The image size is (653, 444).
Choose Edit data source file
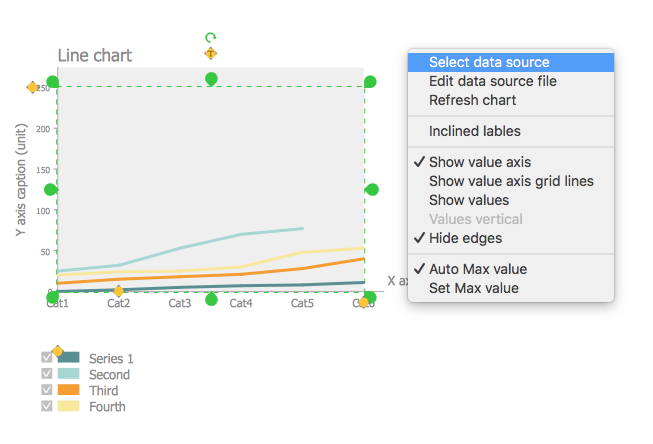[492, 81]
